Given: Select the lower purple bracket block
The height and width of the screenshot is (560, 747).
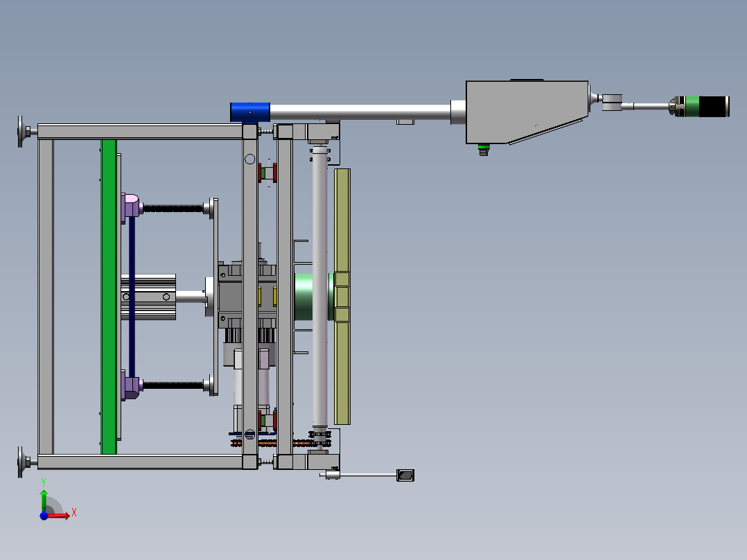Looking at the screenshot, I should tap(130, 386).
